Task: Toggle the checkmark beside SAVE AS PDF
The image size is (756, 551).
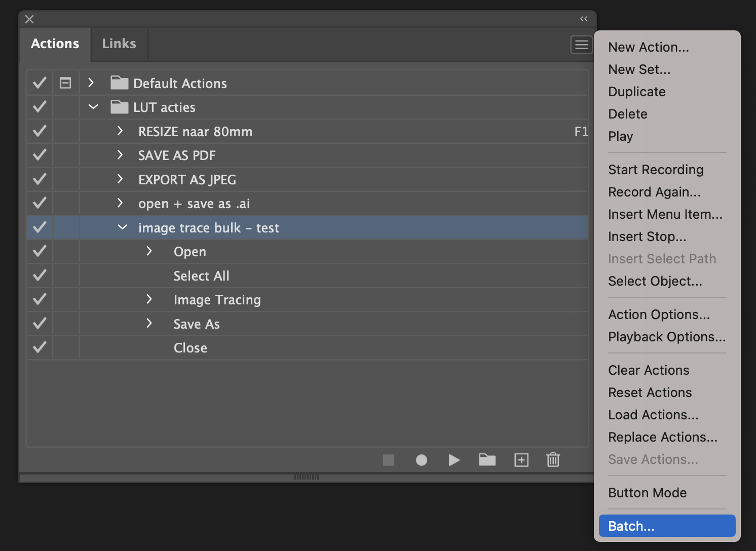Action: (39, 155)
